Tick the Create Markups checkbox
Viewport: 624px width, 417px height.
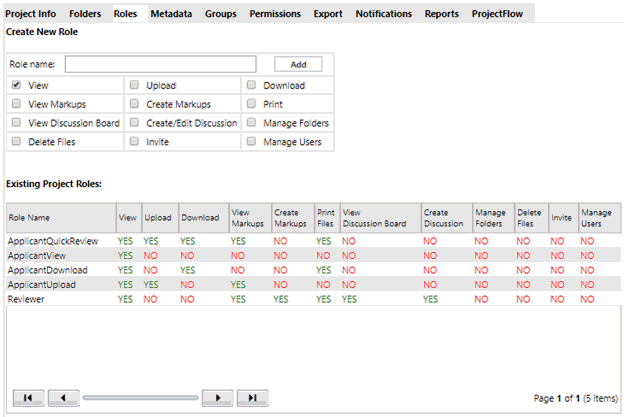pos(134,103)
